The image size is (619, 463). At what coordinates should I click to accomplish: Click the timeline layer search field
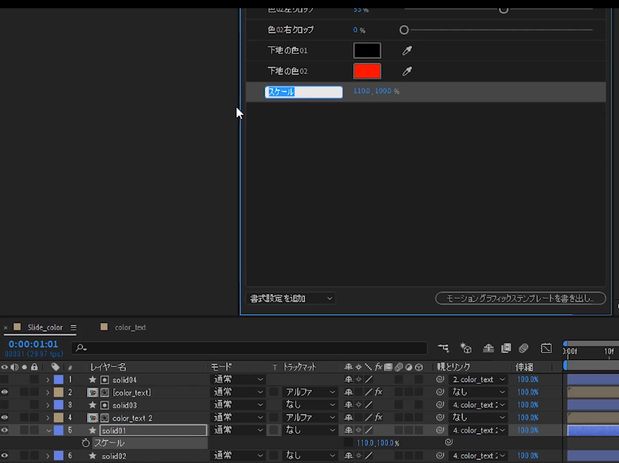tap(249, 348)
